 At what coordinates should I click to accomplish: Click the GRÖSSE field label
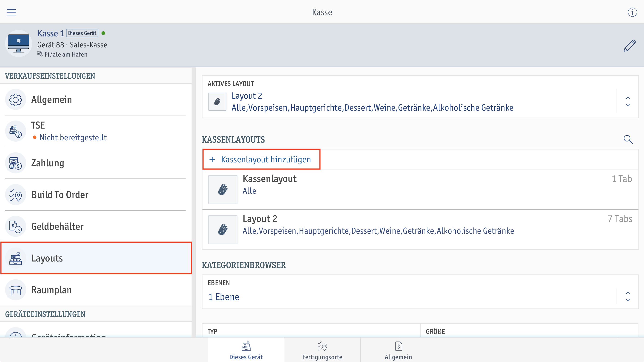tap(435, 331)
